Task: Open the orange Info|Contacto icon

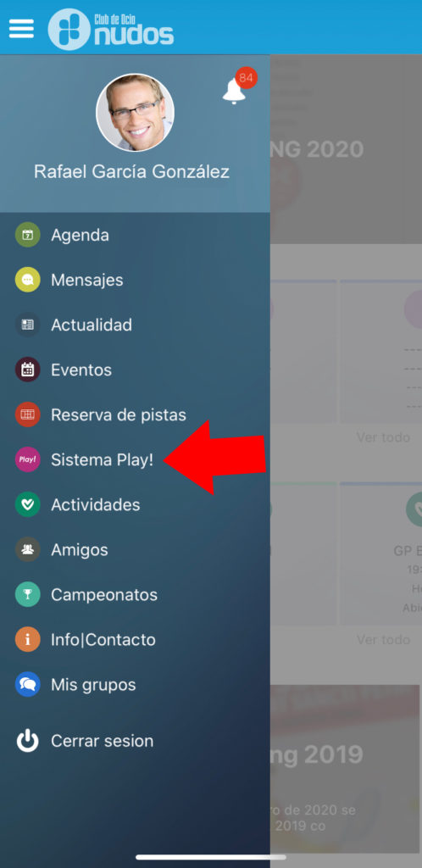Action: [27, 640]
